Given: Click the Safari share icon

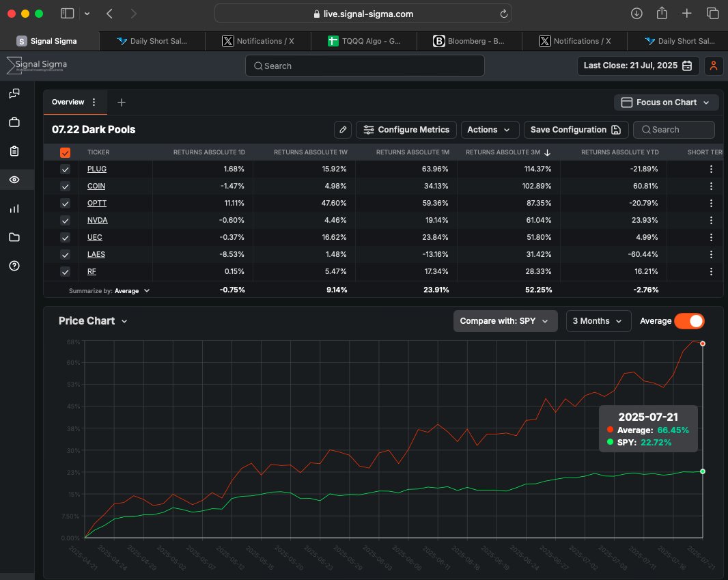Looking at the screenshot, I should 662,13.
